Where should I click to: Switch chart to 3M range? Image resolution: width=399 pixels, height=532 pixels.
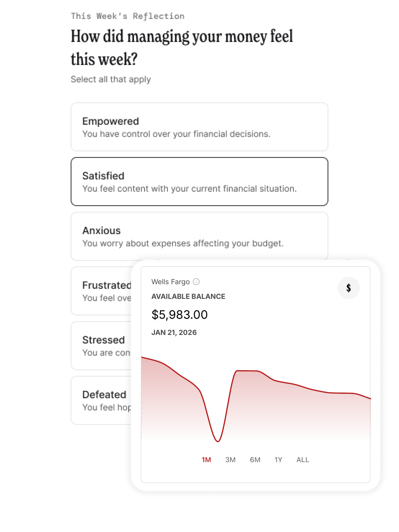tap(230, 460)
